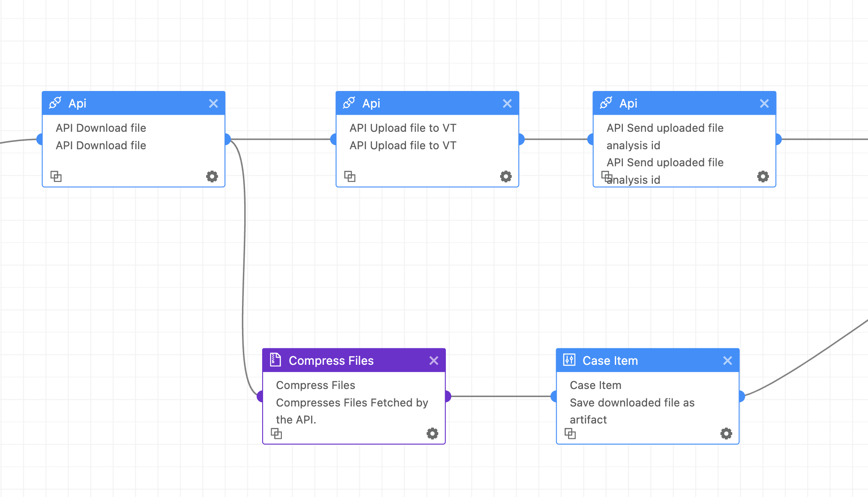
Task: Click the duplicate icon on the API Upload file to VT node
Action: pos(350,176)
